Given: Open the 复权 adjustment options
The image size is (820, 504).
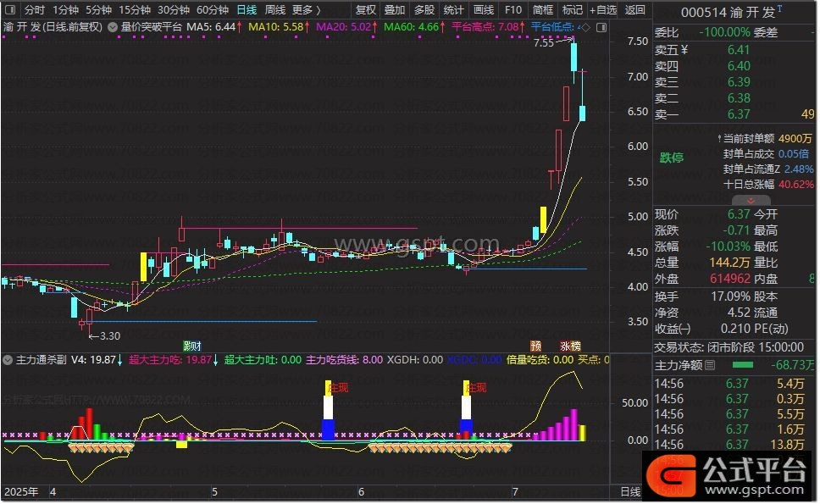Looking at the screenshot, I should (x=366, y=10).
